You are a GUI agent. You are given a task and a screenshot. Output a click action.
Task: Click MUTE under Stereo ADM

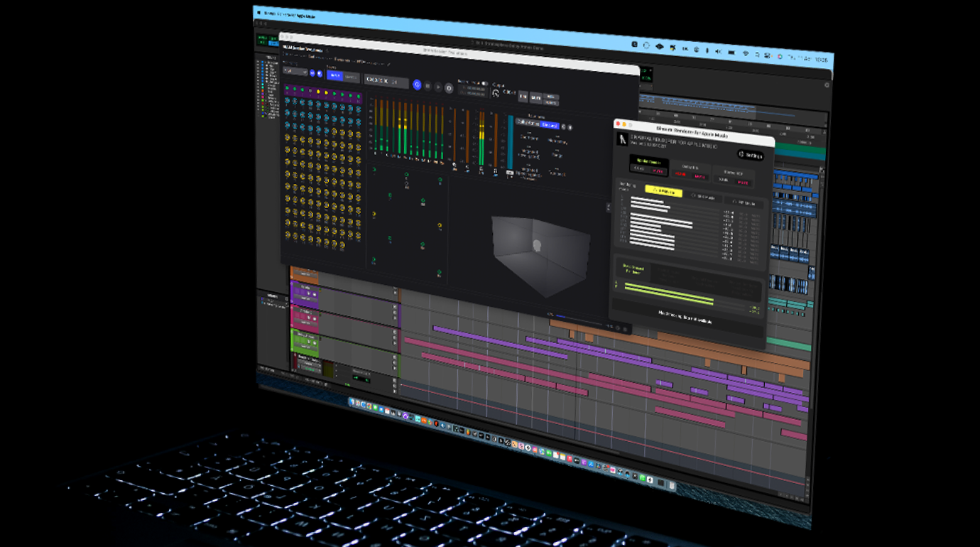pos(743,183)
